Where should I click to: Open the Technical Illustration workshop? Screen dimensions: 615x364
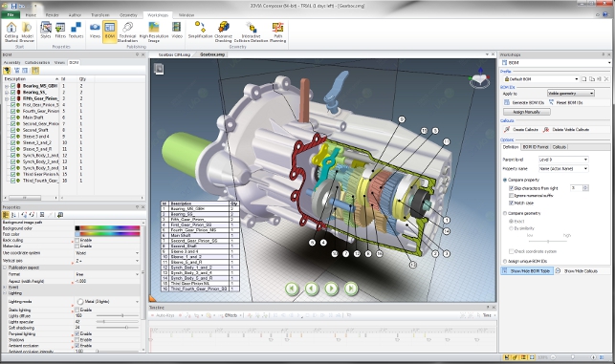(x=127, y=32)
